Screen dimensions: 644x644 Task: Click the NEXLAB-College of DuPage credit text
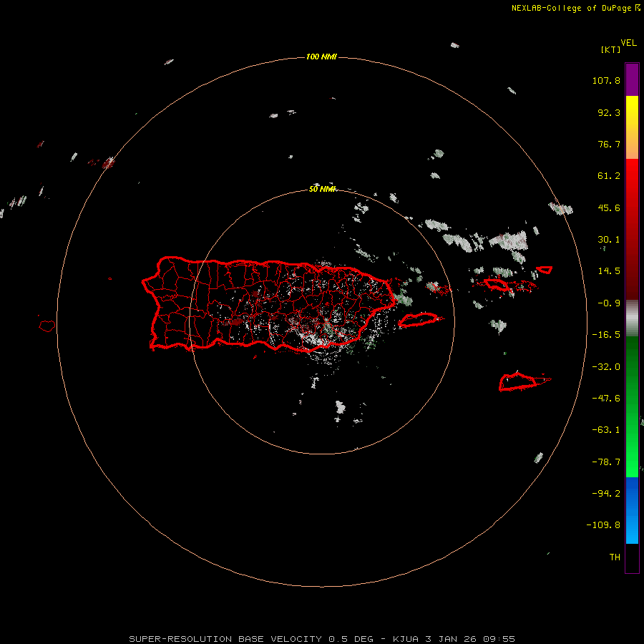576,8
